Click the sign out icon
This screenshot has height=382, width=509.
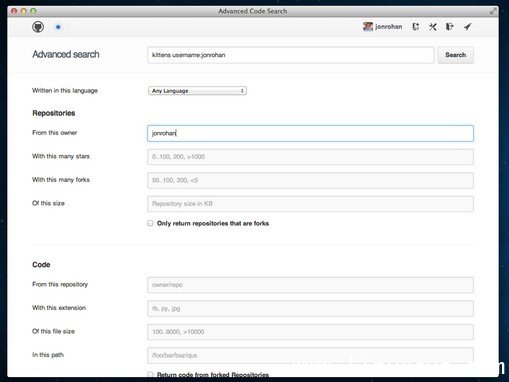pyautogui.click(x=450, y=27)
